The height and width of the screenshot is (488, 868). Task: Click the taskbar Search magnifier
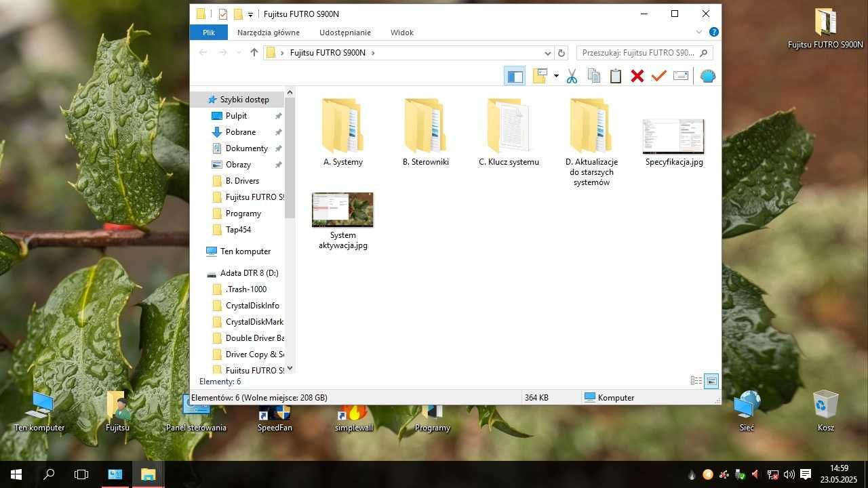tap(49, 474)
